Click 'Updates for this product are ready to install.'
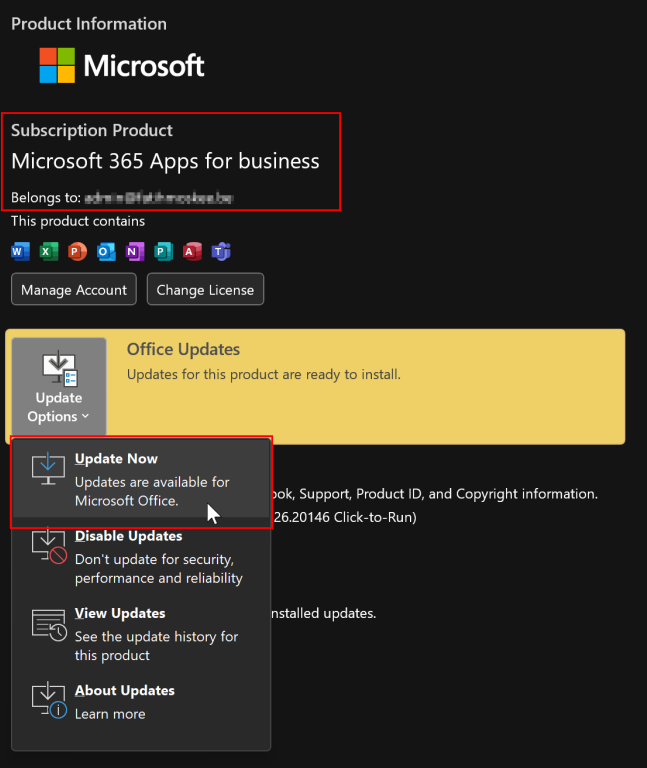The width and height of the screenshot is (647, 768). click(264, 375)
